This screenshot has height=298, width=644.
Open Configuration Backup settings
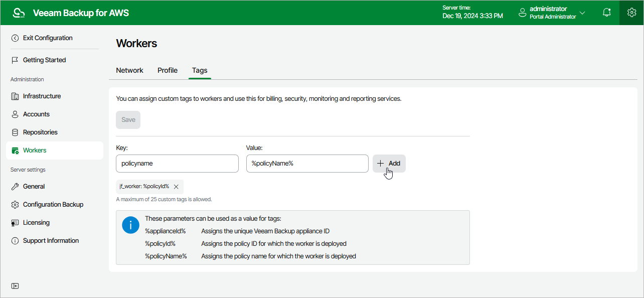53,205
